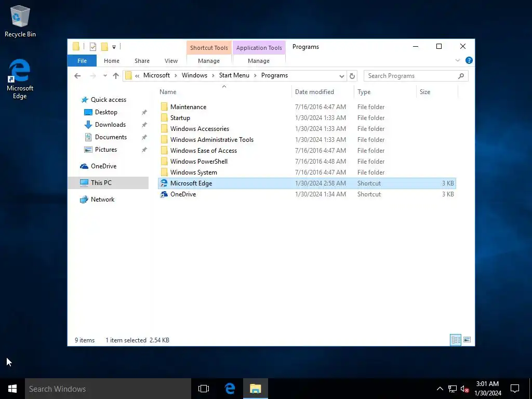This screenshot has width=532, height=399.
Task: Select Quick access in navigation pane
Action: [x=109, y=100]
